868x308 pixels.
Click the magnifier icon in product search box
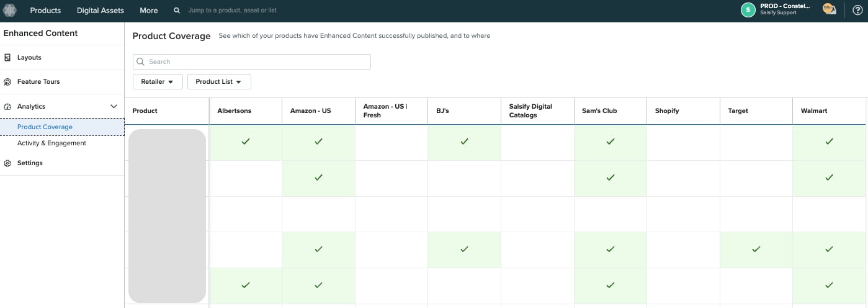140,61
